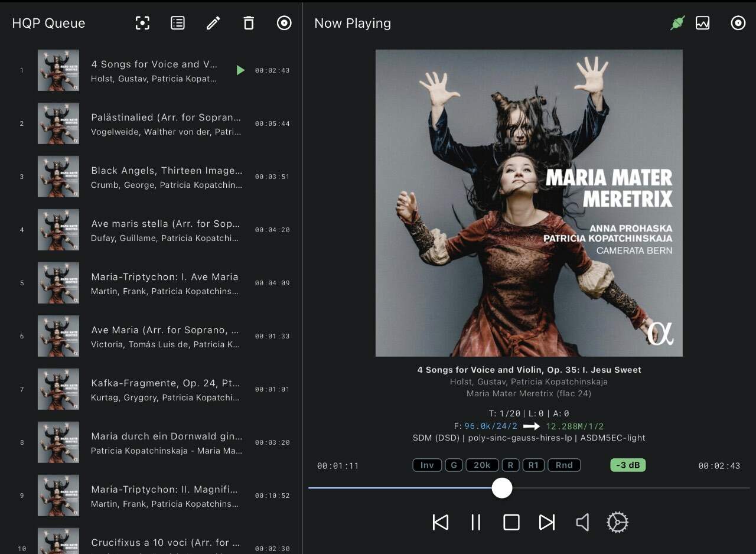
Task: Pause the current playback
Action: pyautogui.click(x=476, y=522)
